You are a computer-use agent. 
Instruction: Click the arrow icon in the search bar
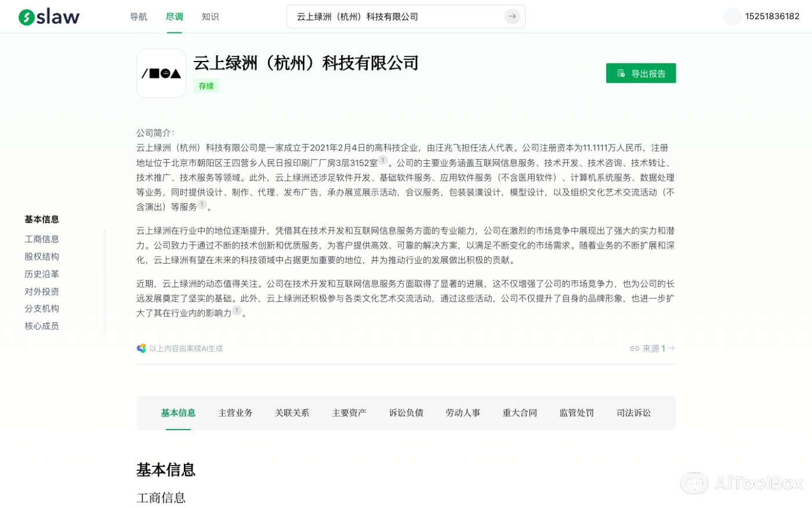[x=512, y=16]
